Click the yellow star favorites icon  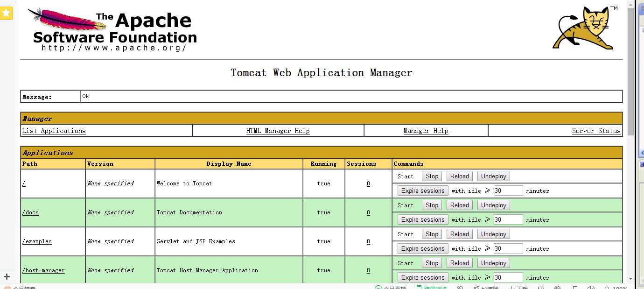pyautogui.click(x=6, y=13)
